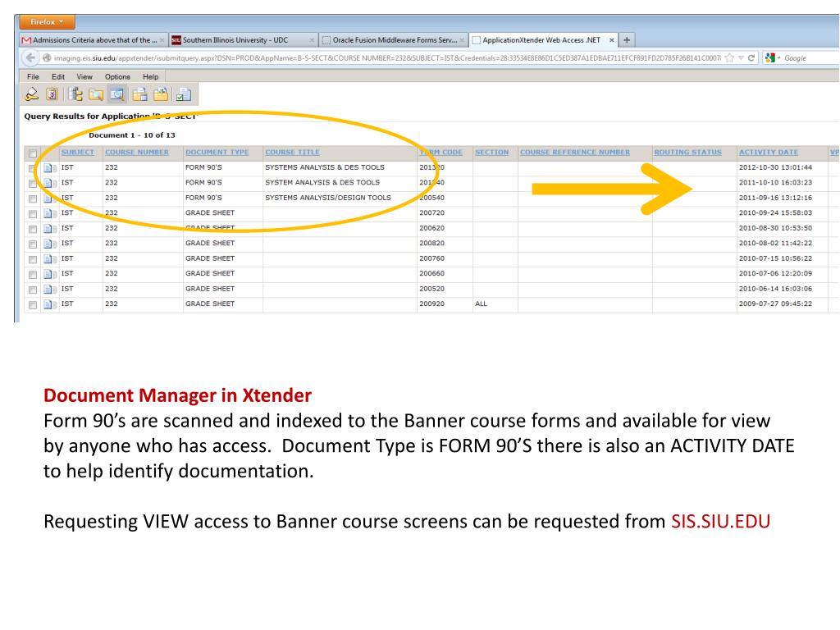Click the folder with window toolbar icon
The height and width of the screenshot is (630, 840).
pos(139,95)
